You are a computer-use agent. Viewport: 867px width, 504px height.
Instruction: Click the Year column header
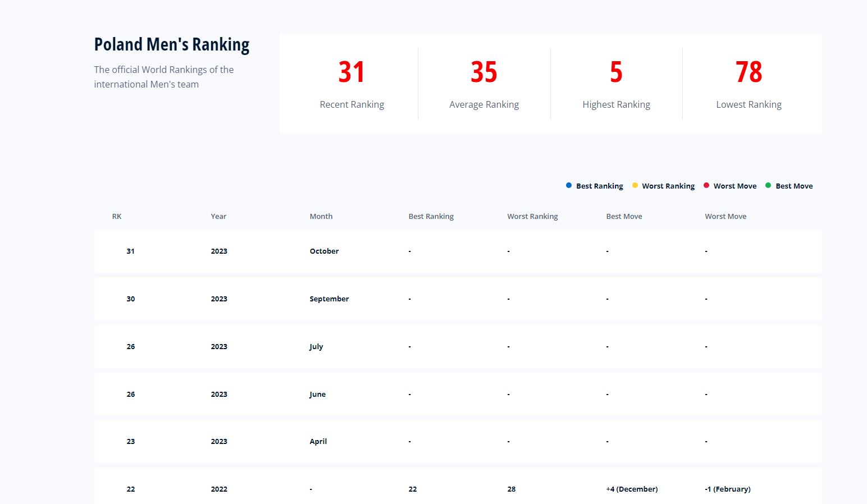pyautogui.click(x=218, y=216)
